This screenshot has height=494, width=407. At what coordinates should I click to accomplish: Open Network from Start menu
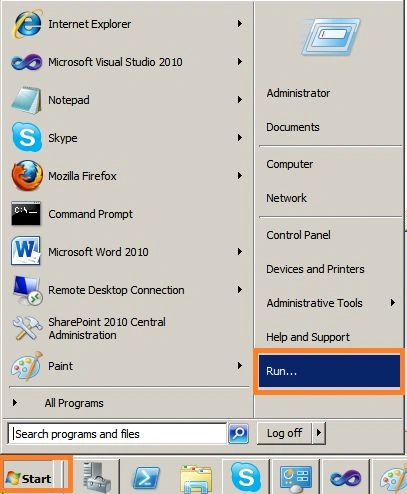(286, 198)
